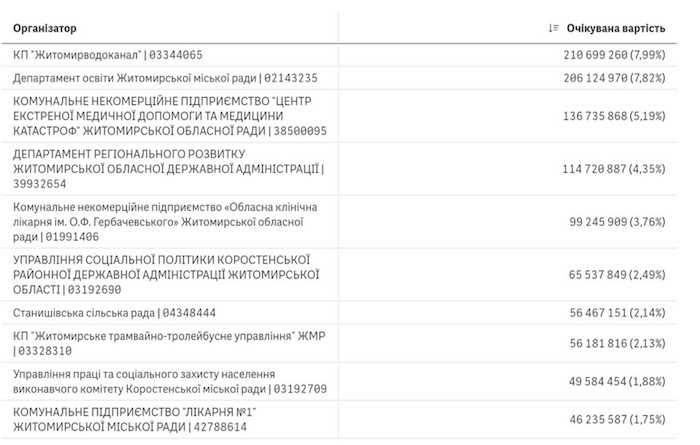700x445 pixels.
Task: Select the КП "Житомирводоканал" row
Action: (108, 54)
